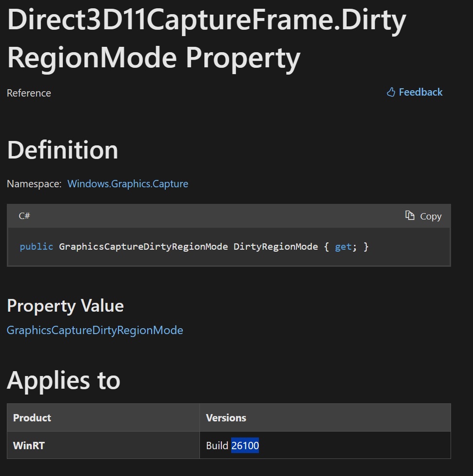Open the GraphicsCaptureDirtyRegionMode type link
This screenshot has height=476, width=473.
pyautogui.click(x=95, y=330)
